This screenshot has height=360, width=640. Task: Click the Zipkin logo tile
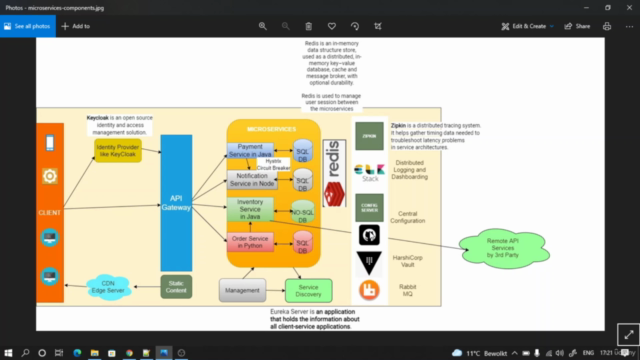[369, 136]
